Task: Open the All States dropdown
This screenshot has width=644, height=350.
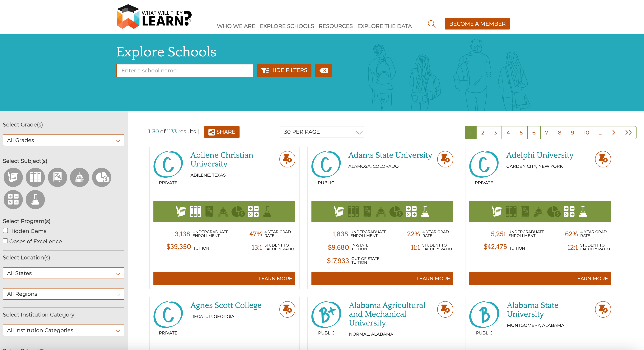Action: pyautogui.click(x=63, y=273)
